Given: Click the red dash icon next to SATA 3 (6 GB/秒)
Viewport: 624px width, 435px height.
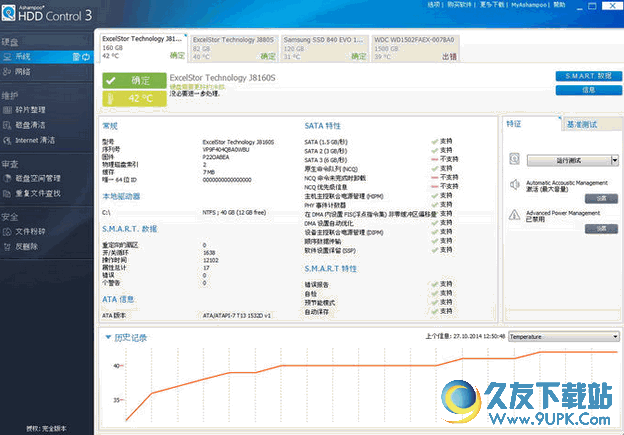Looking at the screenshot, I should 435,159.
